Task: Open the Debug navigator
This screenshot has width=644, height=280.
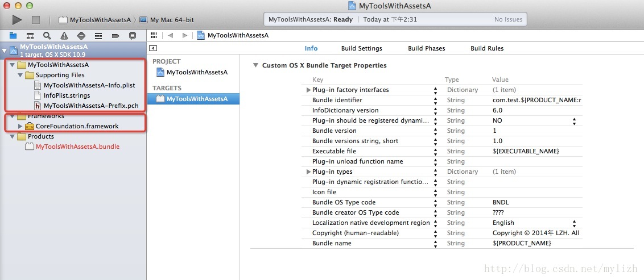Action: pos(98,36)
